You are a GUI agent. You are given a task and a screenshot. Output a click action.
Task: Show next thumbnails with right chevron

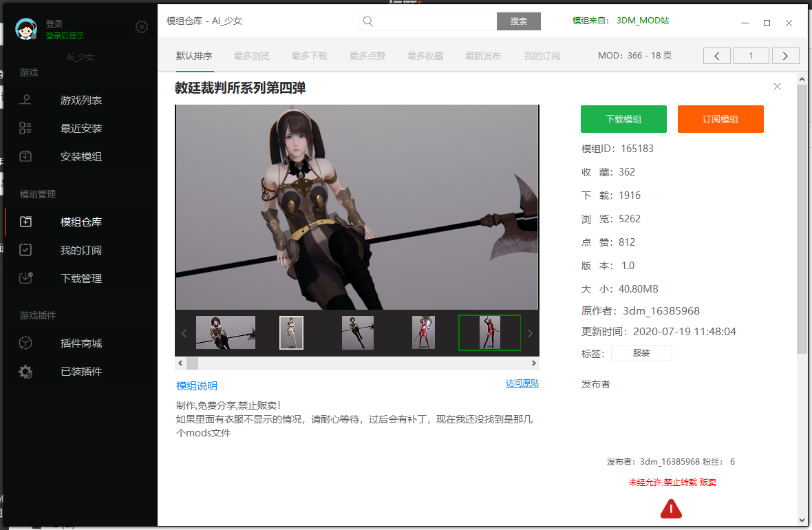tap(529, 333)
